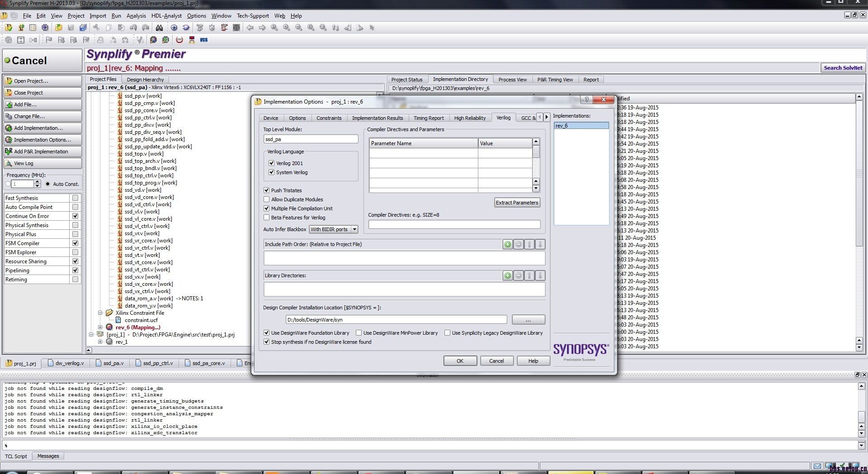The width and height of the screenshot is (868, 474).
Task: Toggle Use DesignWare MinPower Library
Action: [x=359, y=333]
